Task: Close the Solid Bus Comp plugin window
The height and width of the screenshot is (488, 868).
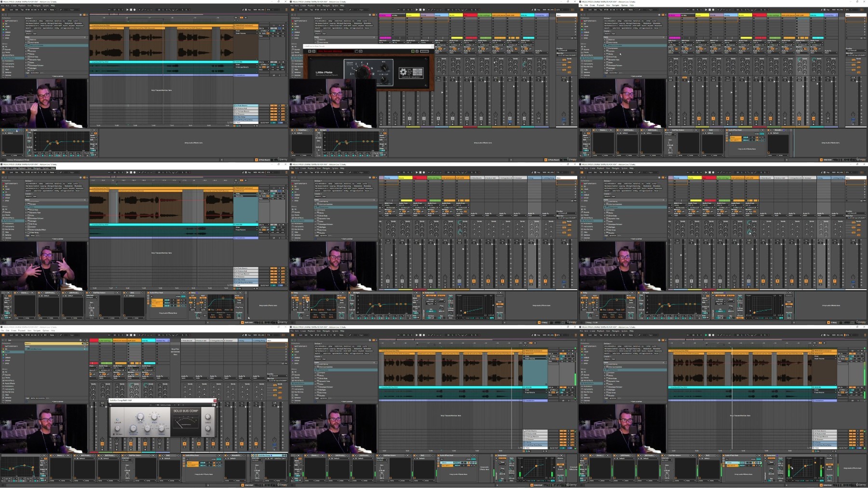Action: click(215, 401)
